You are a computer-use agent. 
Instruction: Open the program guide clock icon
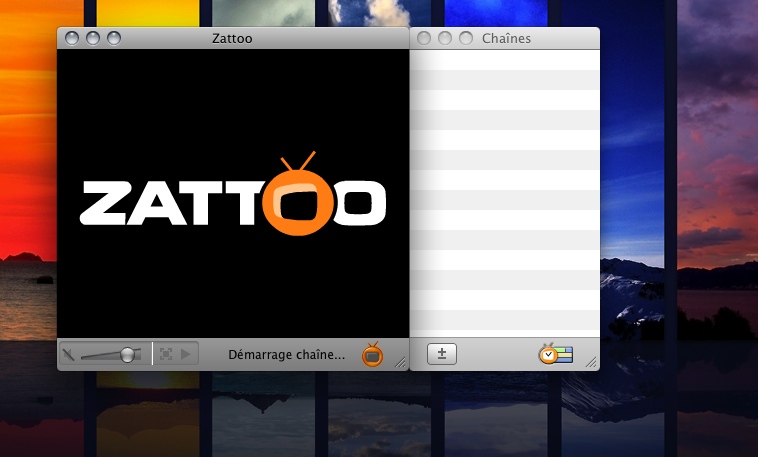(x=555, y=354)
